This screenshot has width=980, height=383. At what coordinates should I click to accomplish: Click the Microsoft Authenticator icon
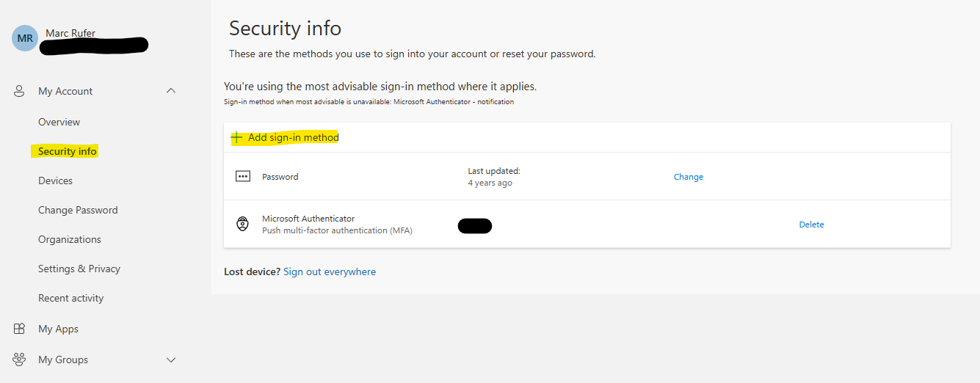(x=243, y=225)
